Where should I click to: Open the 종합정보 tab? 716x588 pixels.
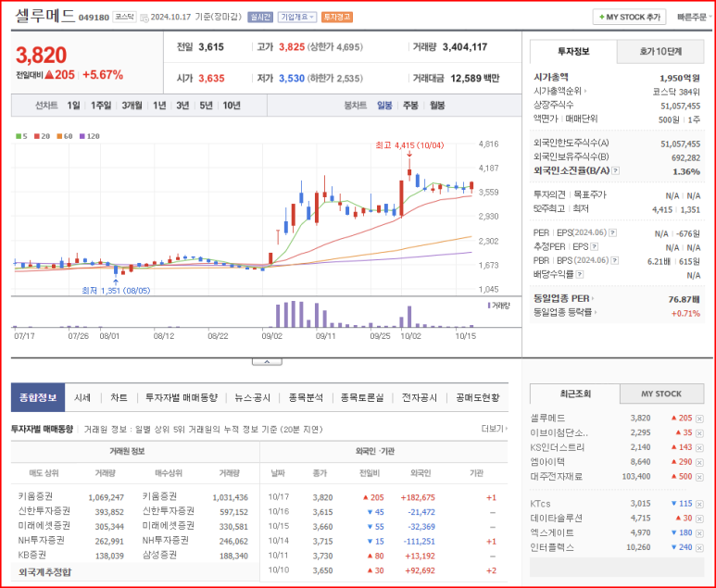coord(38,397)
